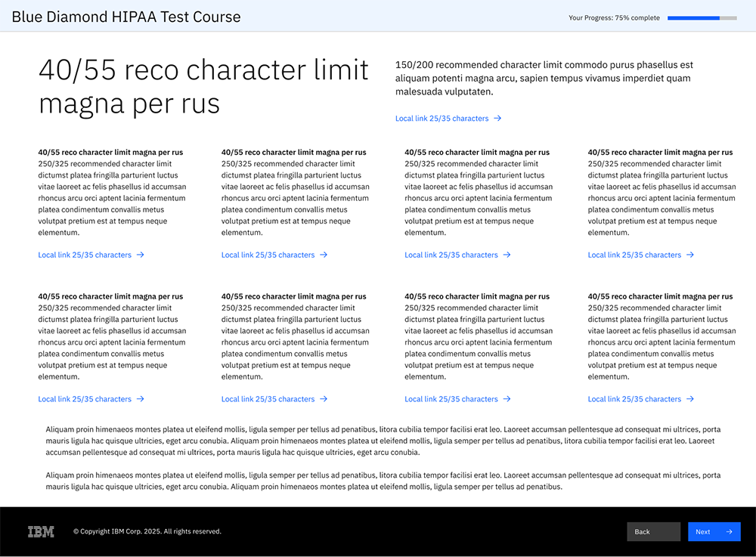
Task: Open the local link text in bottom row's first card
Action: (x=85, y=399)
